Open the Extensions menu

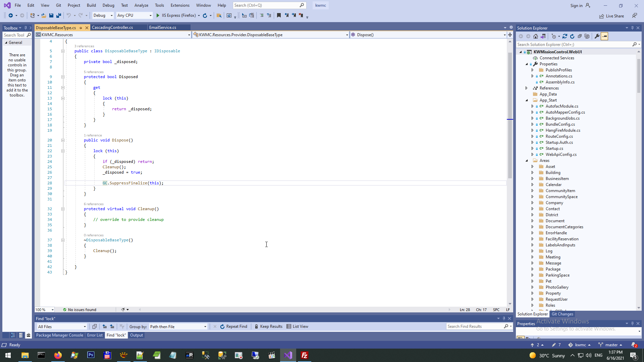[x=180, y=5]
